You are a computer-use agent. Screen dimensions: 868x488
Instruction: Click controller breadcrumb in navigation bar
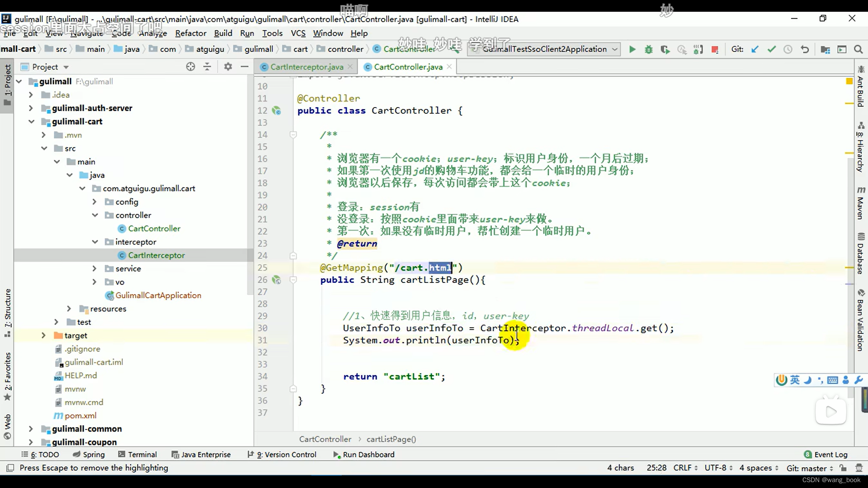point(345,49)
